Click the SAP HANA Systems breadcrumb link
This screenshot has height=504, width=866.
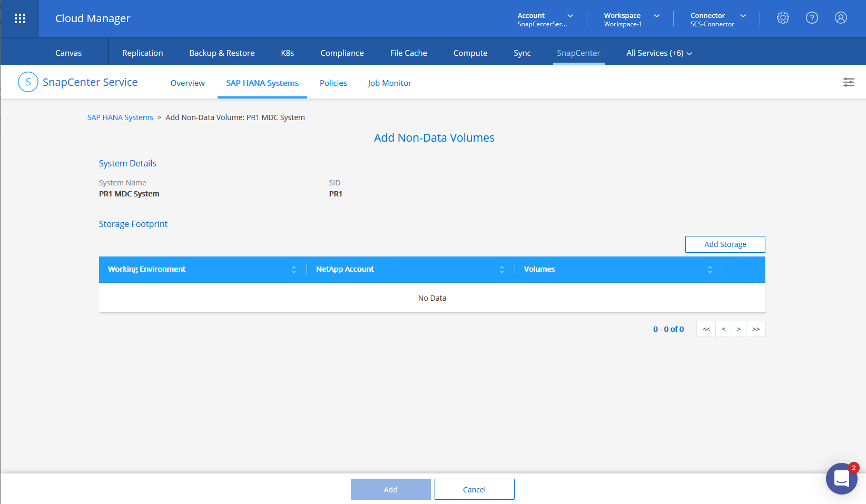click(x=120, y=117)
